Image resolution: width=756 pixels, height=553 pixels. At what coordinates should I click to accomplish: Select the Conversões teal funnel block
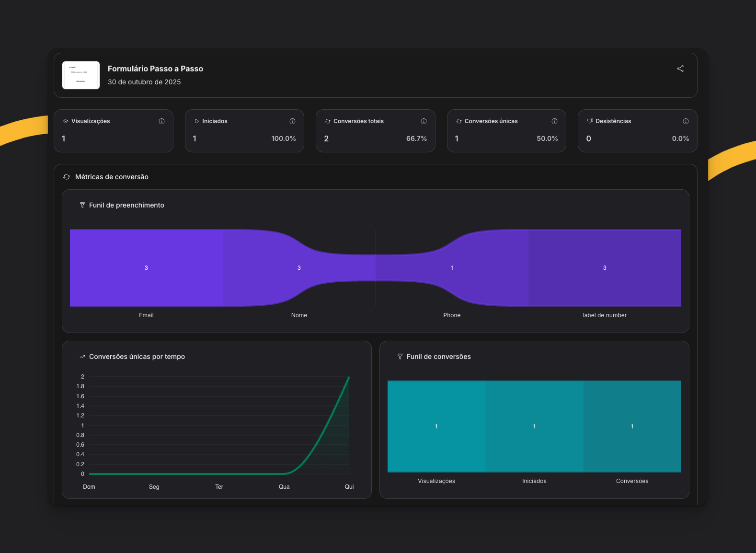(632, 426)
